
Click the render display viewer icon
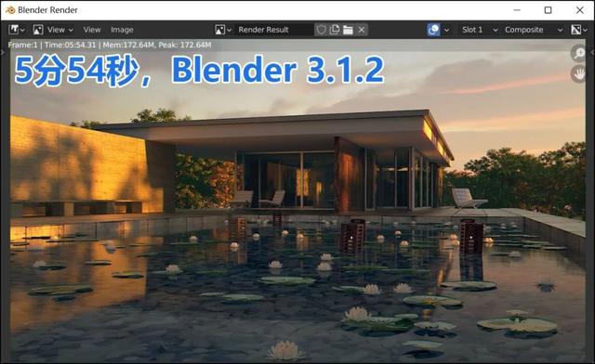(x=433, y=30)
